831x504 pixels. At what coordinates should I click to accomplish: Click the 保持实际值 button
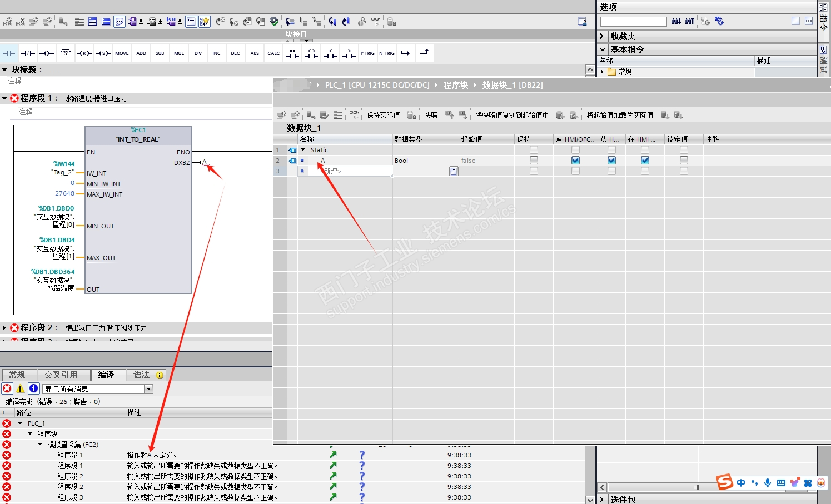click(x=383, y=115)
